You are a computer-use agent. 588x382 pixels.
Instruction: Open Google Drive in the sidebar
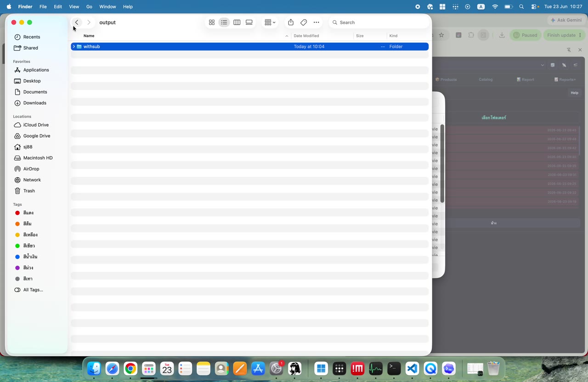[x=37, y=136]
